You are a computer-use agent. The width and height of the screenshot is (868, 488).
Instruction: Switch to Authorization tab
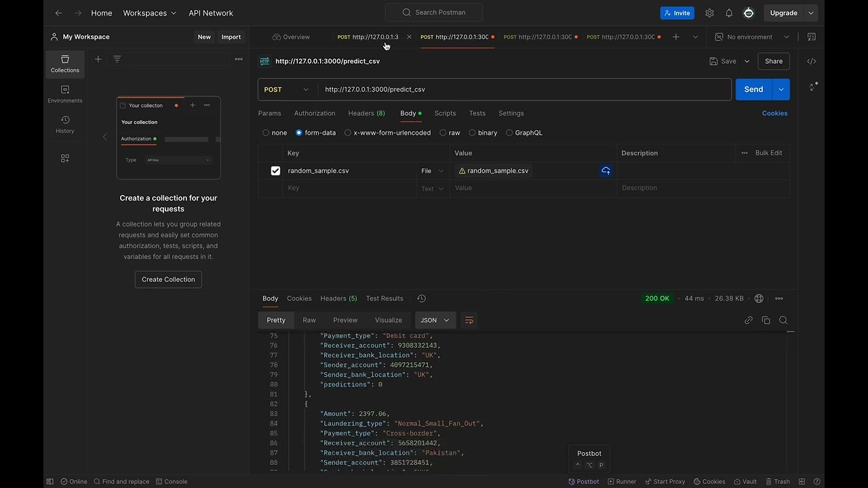tap(315, 113)
